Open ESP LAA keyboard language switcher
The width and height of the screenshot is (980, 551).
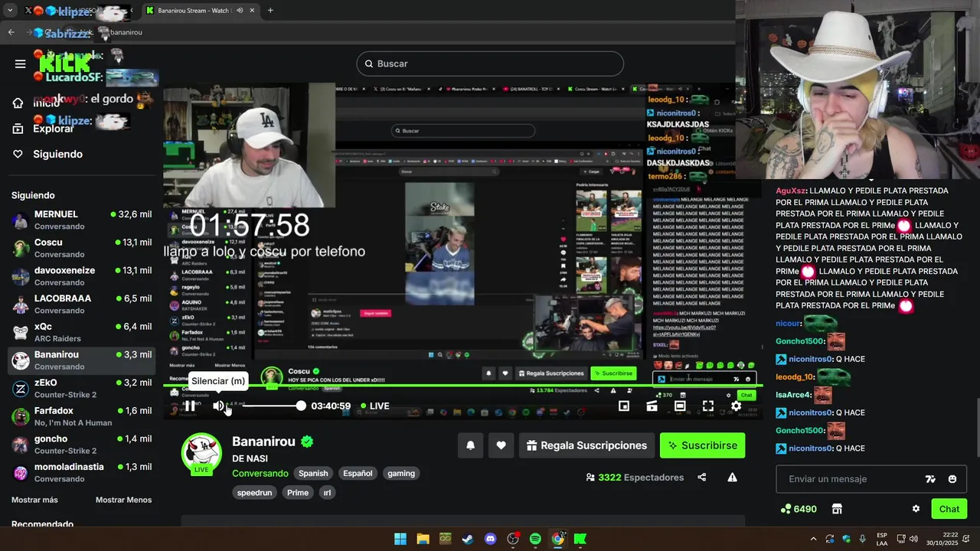[882, 539]
